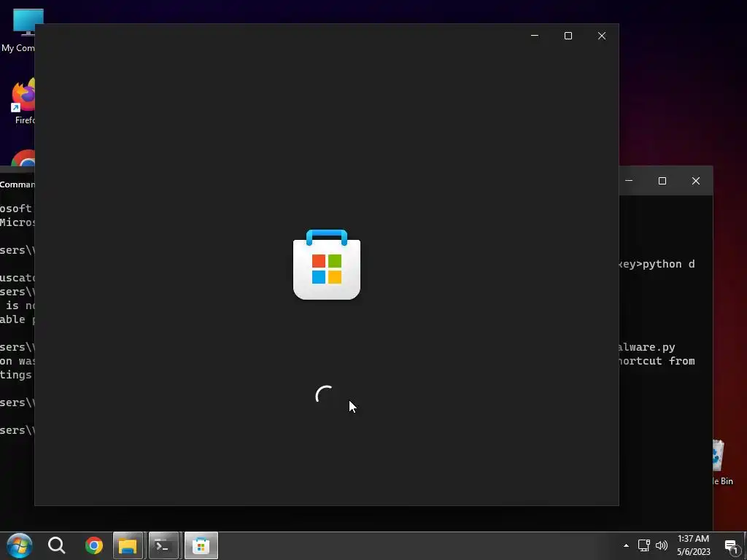Image resolution: width=747 pixels, height=560 pixels.
Task: Click the Microsoft Store shopping bag logo
Action: [x=327, y=265]
